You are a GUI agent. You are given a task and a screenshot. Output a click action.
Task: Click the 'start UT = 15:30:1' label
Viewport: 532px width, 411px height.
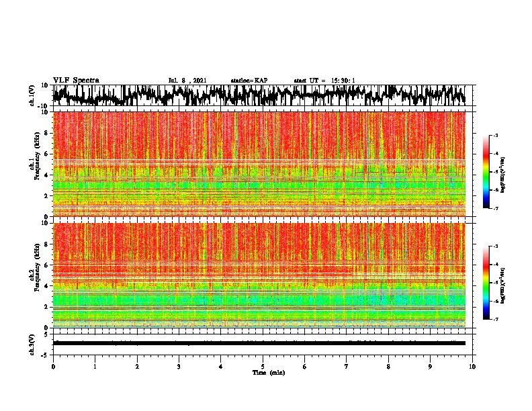coord(324,81)
